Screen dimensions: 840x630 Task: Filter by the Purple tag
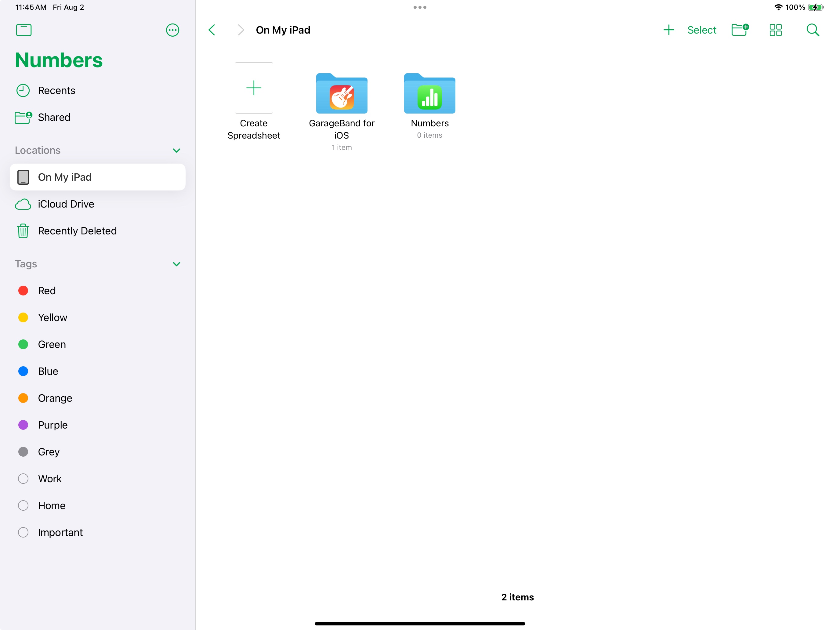pyautogui.click(x=52, y=425)
